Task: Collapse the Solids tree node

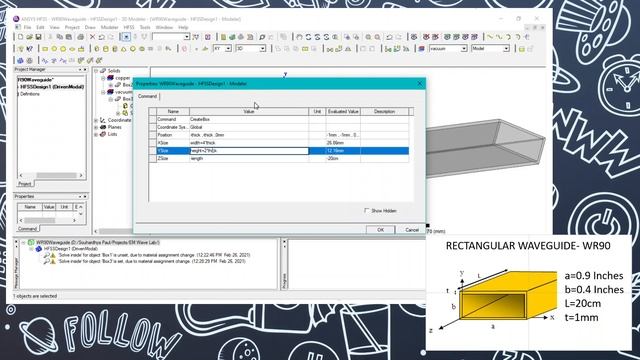Action: point(96,71)
